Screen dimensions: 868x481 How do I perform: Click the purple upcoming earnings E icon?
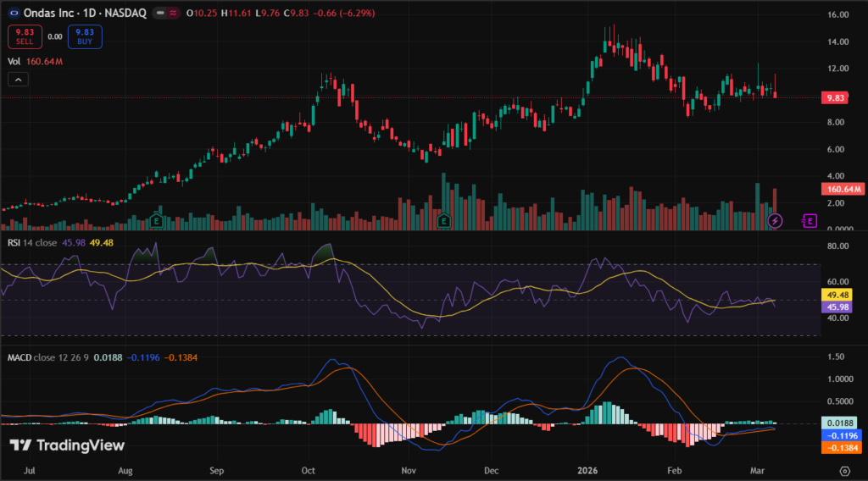pyautogui.click(x=810, y=221)
